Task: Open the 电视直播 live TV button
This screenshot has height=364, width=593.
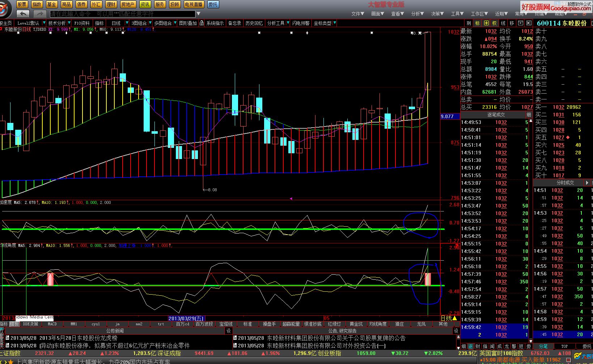Action: [194, 4]
